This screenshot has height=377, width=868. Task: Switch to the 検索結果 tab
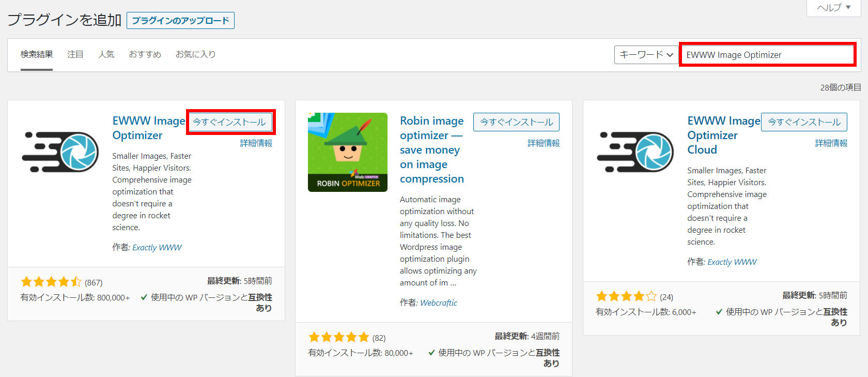tap(37, 54)
